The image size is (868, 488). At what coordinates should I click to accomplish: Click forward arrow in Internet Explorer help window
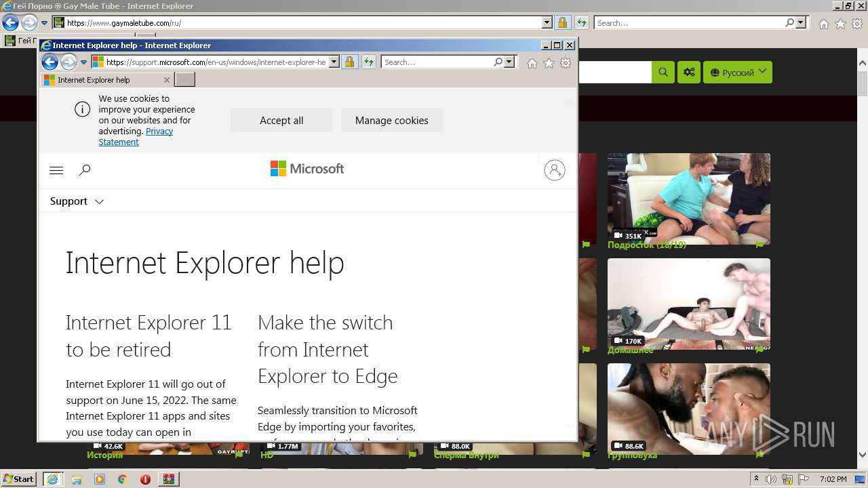pos(68,62)
